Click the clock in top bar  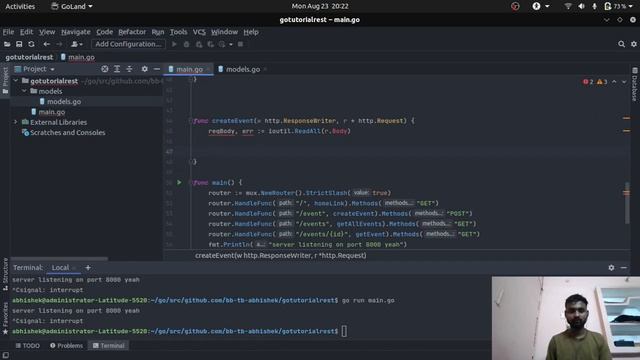click(x=320, y=6)
